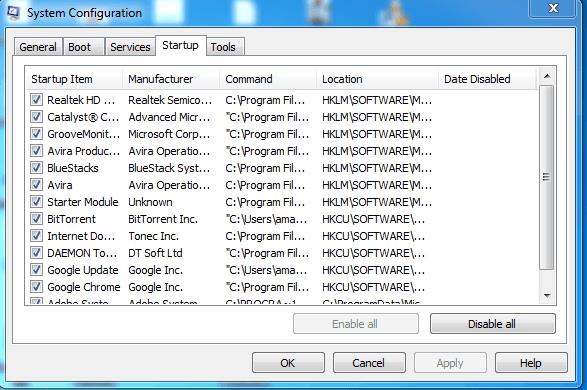Sort by the Command column header

click(x=268, y=79)
